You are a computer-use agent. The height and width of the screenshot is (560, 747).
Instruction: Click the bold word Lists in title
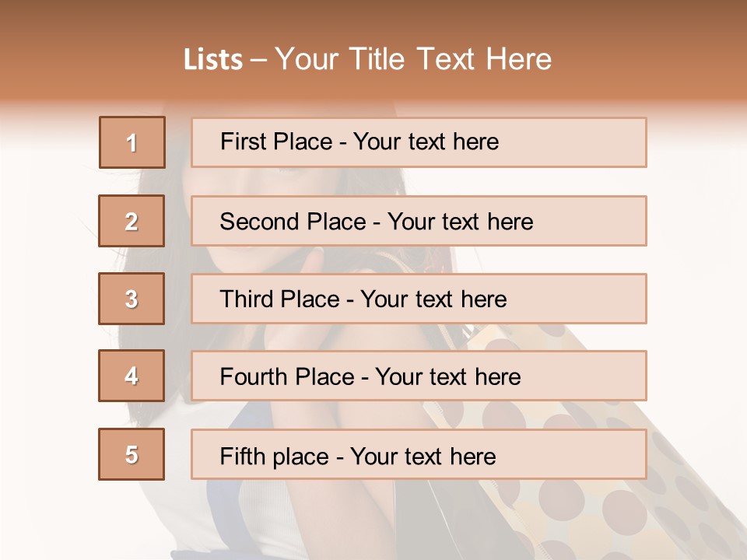213,60
